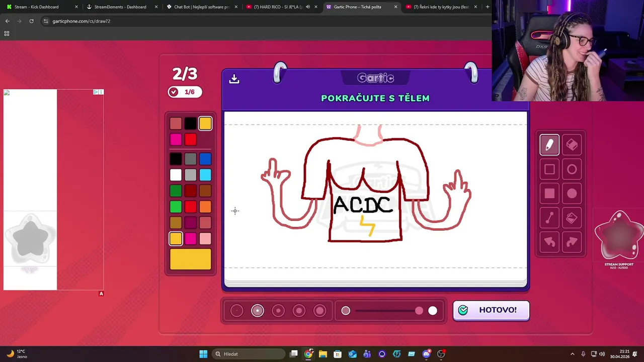This screenshot has width=644, height=362.
Task: Pick blue from the main palette
Action: click(205, 159)
